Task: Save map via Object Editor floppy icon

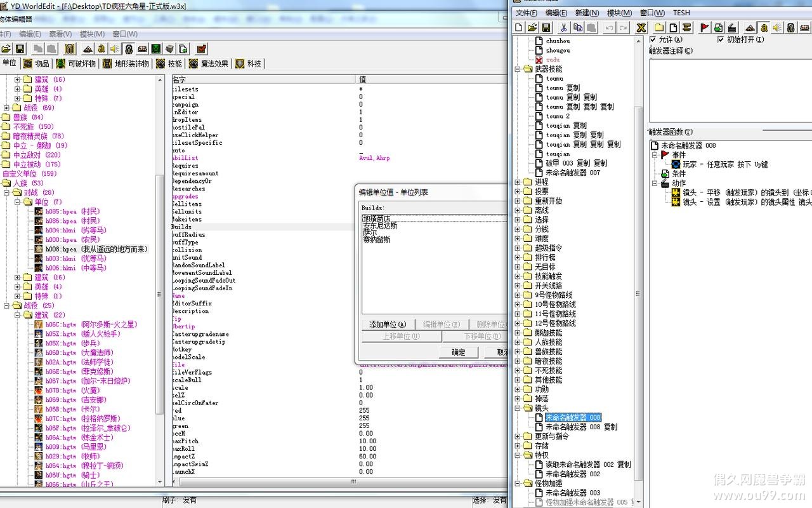Action: [x=20, y=49]
